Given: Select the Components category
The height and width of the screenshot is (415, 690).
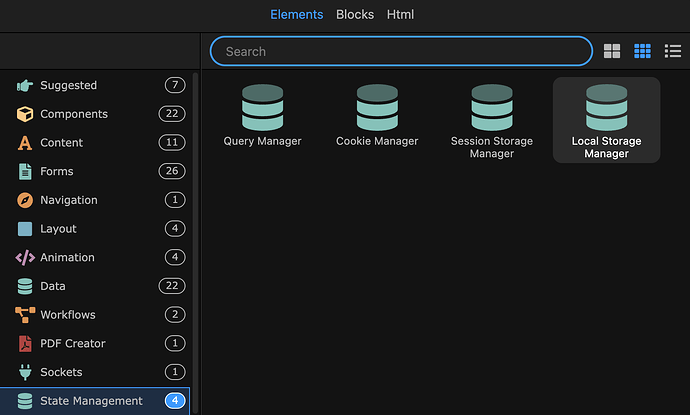Looking at the screenshot, I should point(95,114).
